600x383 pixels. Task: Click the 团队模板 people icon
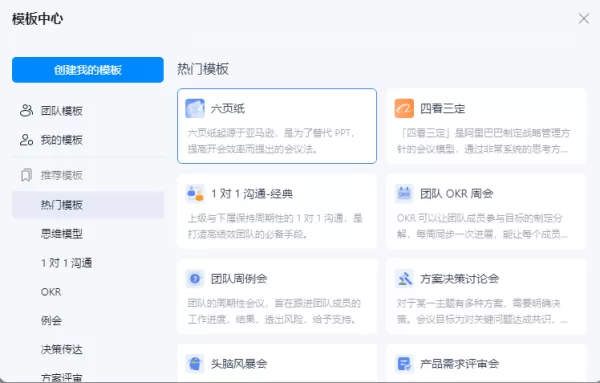[26, 111]
